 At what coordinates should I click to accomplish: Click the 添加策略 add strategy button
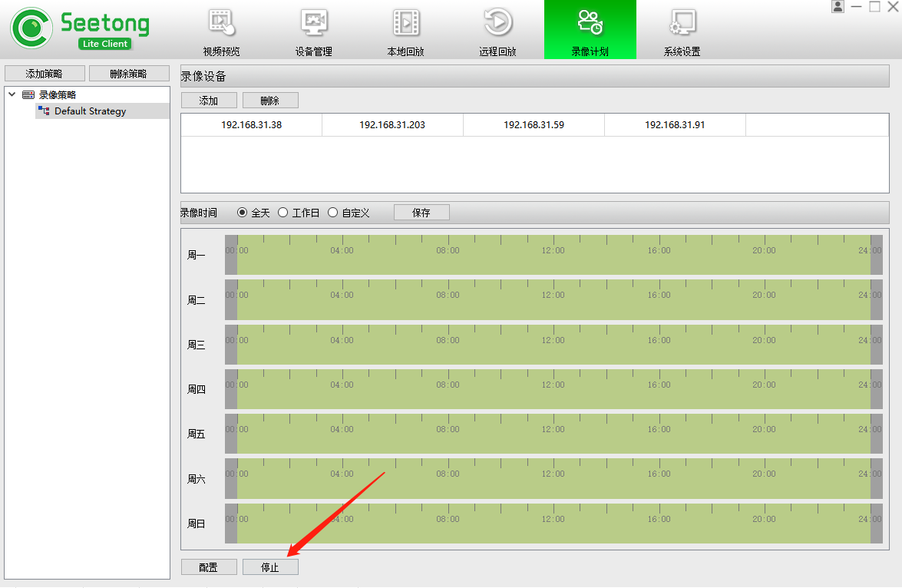44,74
